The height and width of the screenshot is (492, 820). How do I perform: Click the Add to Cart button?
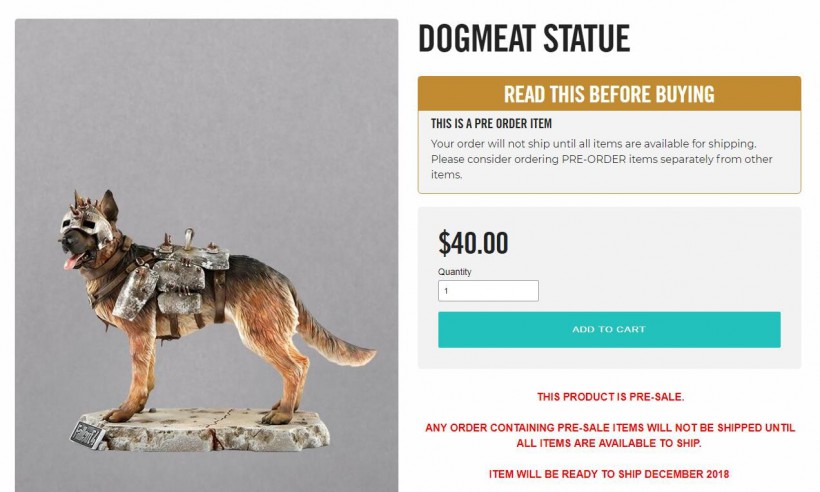(x=608, y=329)
